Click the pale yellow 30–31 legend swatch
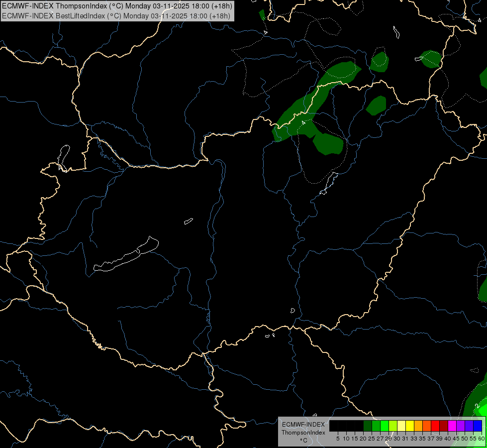 pyautogui.click(x=401, y=426)
